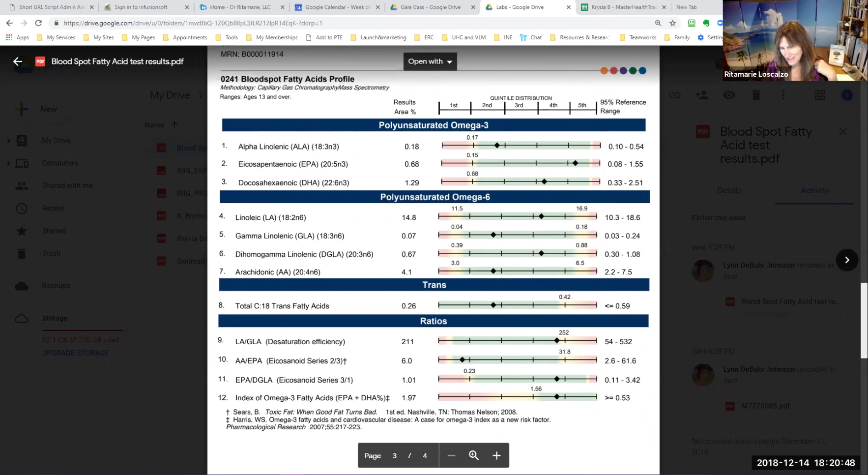The height and width of the screenshot is (475, 868).
Task: Switch to the Details tab
Action: (x=729, y=190)
